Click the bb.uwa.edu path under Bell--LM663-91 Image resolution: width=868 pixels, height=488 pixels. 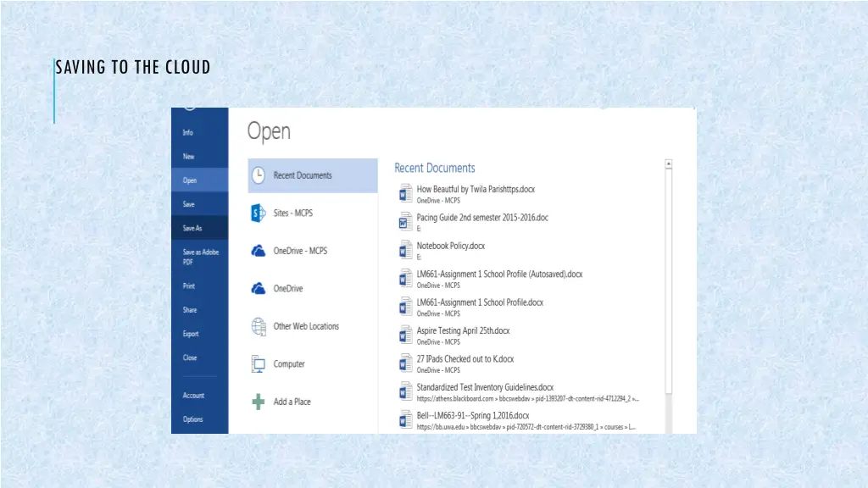coord(526,427)
